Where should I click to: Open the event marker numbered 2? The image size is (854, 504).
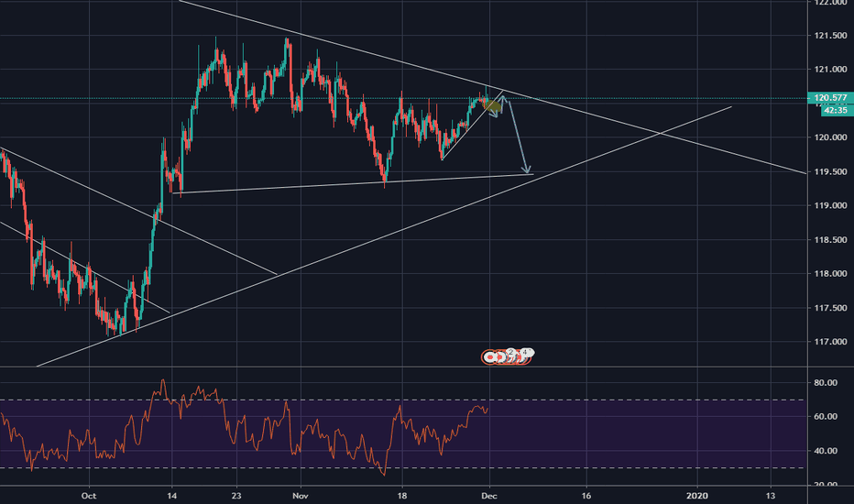[511, 353]
